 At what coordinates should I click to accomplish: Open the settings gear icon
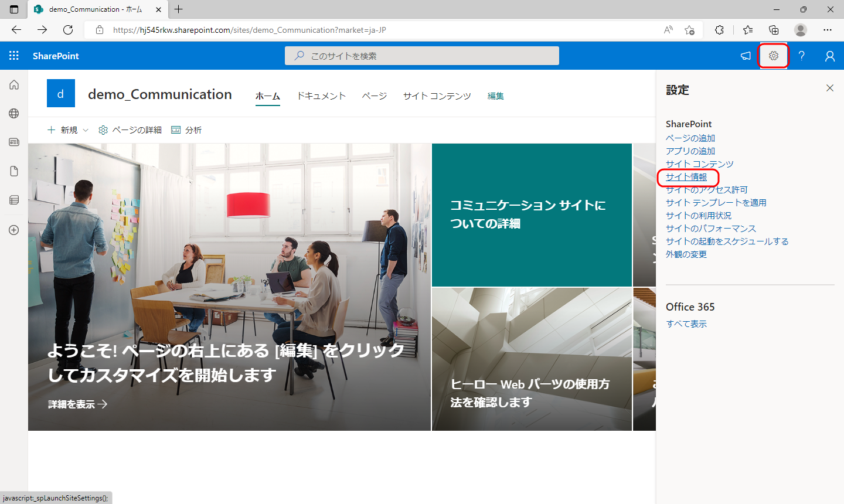774,56
